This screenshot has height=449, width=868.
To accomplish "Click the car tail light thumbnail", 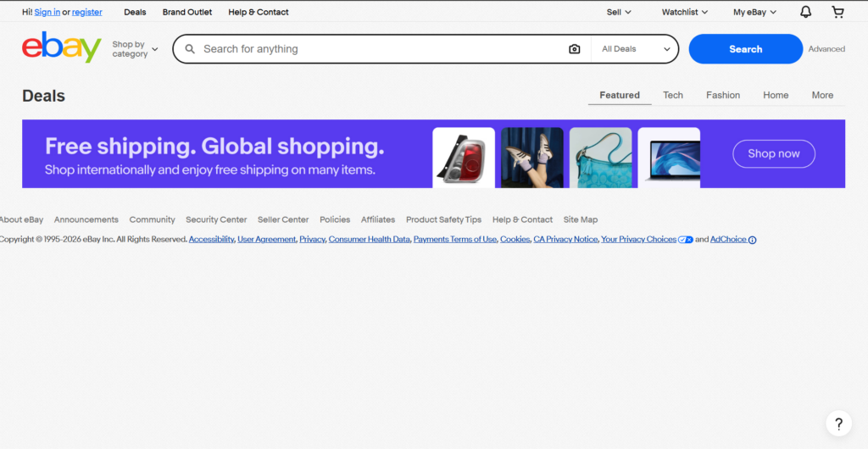I will [464, 158].
